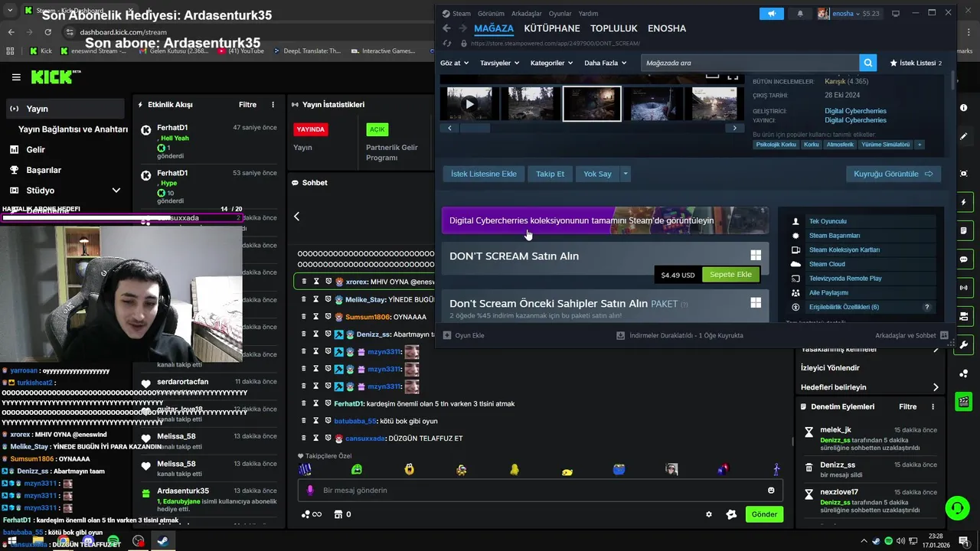Click Steam announcements megaphone button

pyautogui.click(x=772, y=14)
